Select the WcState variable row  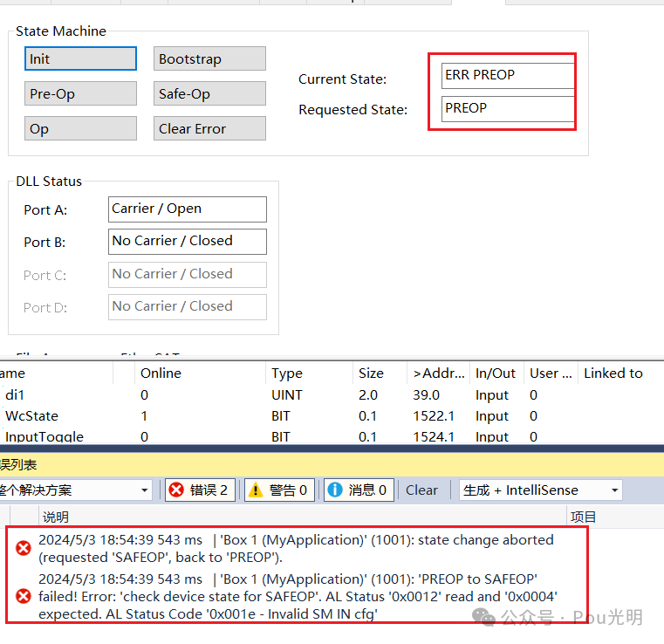click(x=332, y=415)
